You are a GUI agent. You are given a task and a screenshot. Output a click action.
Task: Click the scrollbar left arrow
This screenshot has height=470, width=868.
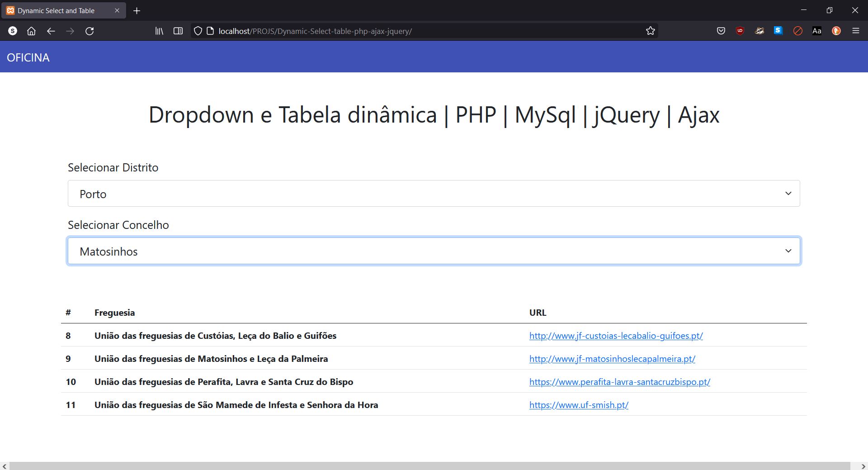click(x=4, y=466)
